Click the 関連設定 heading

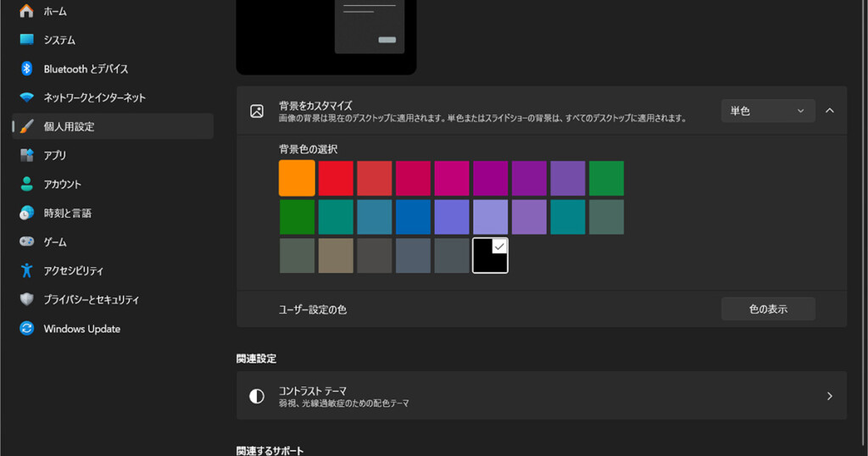tap(256, 359)
